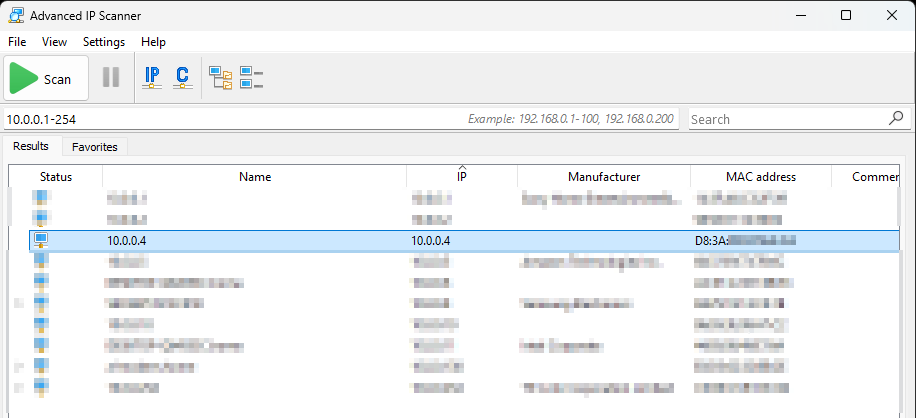The height and width of the screenshot is (418, 916).
Task: Click the Expand all toolbar icon
Action: (220, 77)
